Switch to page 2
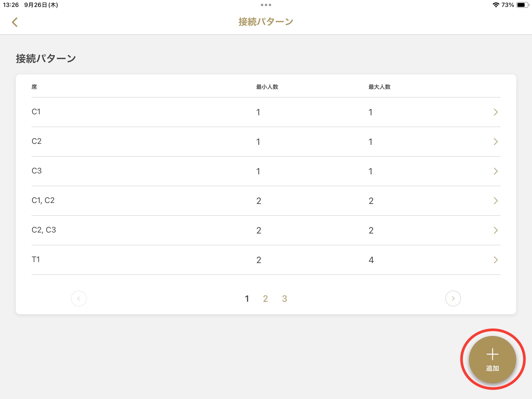Screen dimensions: 532x399 coord(265,299)
